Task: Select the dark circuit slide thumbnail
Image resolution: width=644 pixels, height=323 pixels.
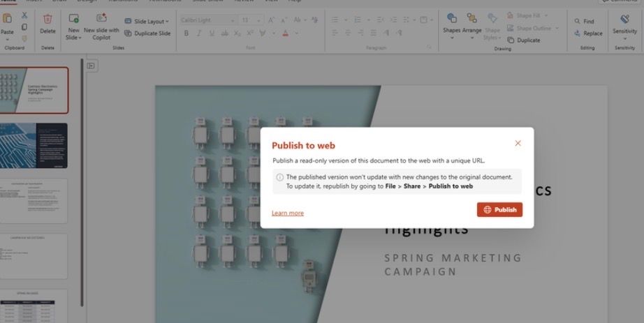Action: coord(34,146)
